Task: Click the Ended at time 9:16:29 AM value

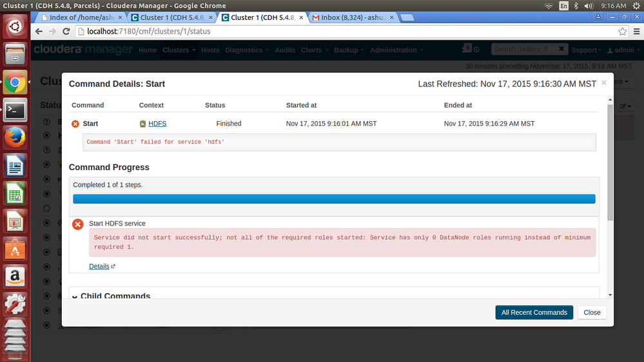Action: coord(489,124)
